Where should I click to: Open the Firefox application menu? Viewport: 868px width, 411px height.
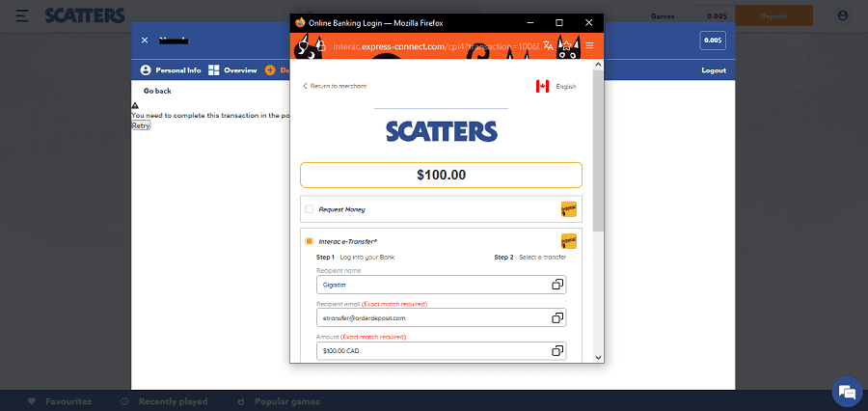click(x=589, y=46)
